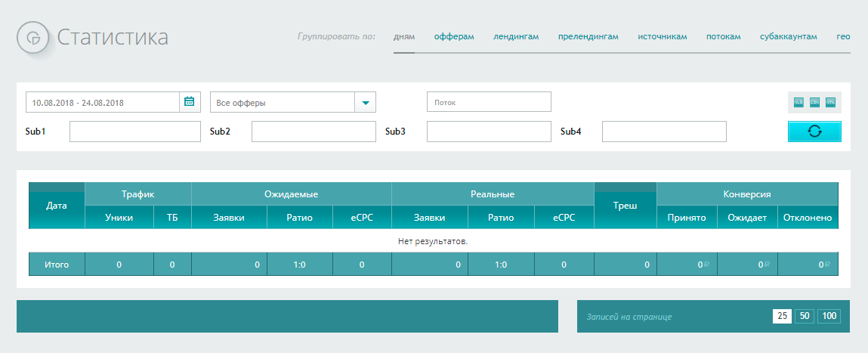Click the refresh statistics button
This screenshot has height=353, width=868.
point(814,131)
